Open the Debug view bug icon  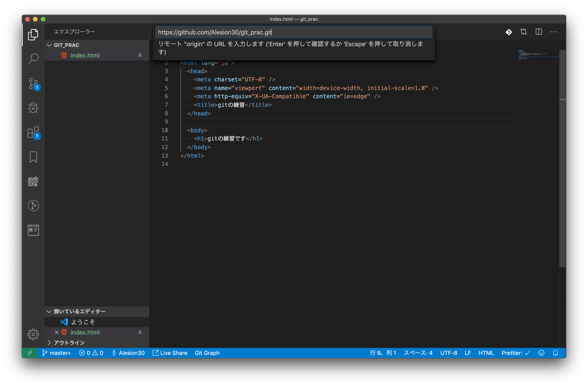[x=33, y=108]
